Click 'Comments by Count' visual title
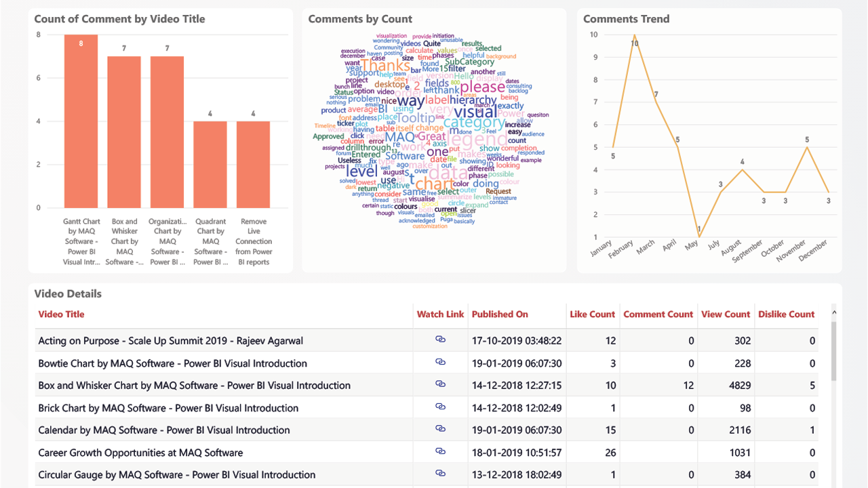This screenshot has width=868, height=488. (x=360, y=19)
